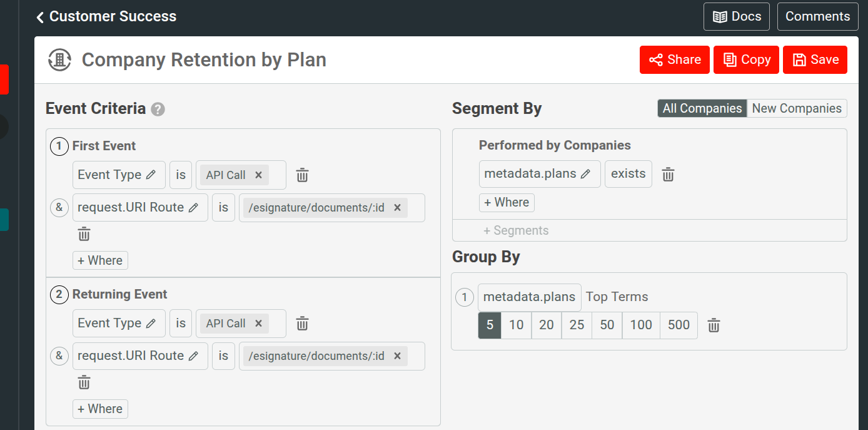
Task: Switch segmentation to New Companies
Action: pyautogui.click(x=797, y=108)
